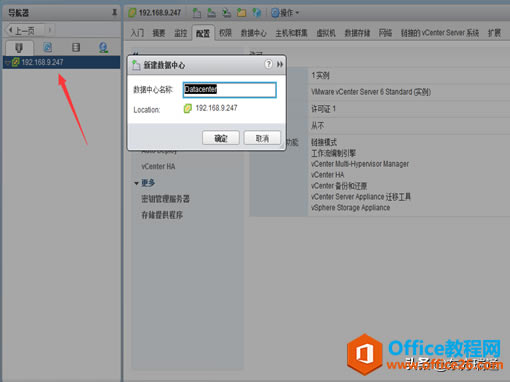Click the vCenter icon beside 192.168.9.247 title
This screenshot has width=510, height=382.
132,13
